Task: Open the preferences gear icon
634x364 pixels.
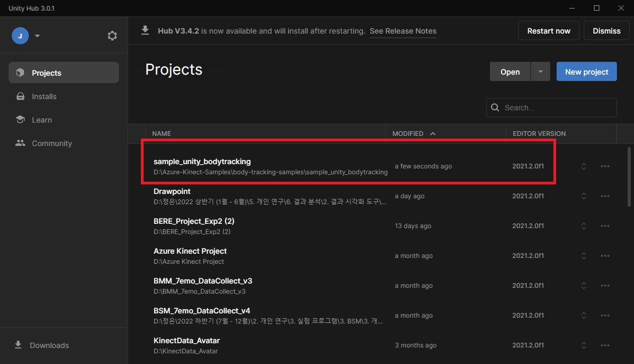Action: [x=113, y=36]
